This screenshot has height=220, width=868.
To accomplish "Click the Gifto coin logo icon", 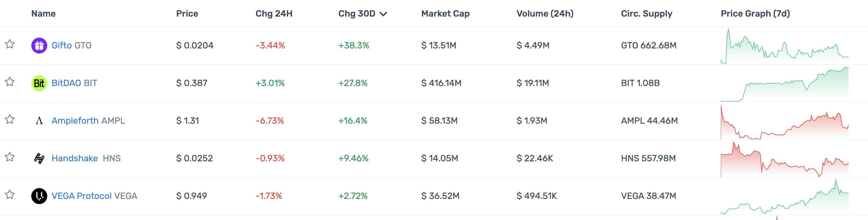I will pyautogui.click(x=39, y=46).
